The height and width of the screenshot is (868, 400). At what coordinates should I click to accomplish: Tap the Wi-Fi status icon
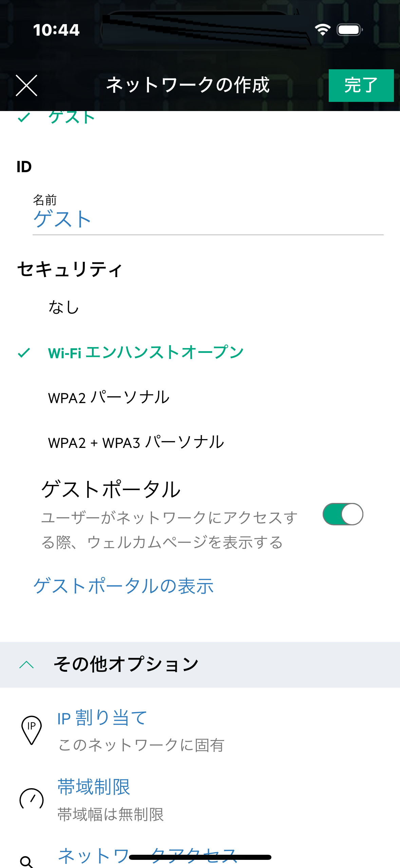click(x=322, y=30)
